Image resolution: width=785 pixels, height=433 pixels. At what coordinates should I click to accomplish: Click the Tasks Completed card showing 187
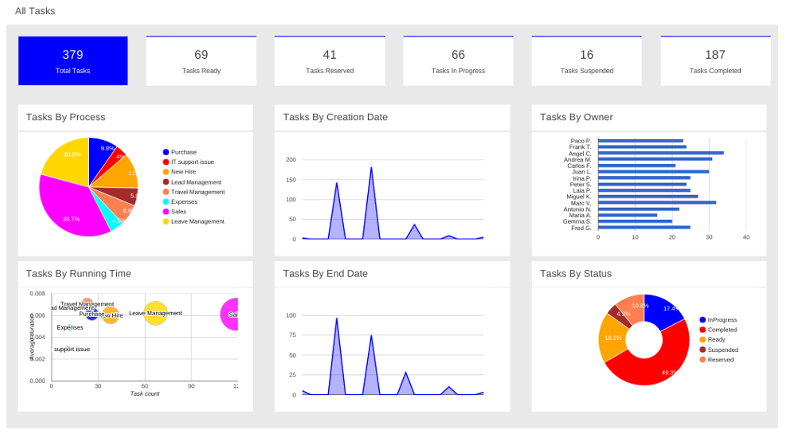[x=715, y=60]
